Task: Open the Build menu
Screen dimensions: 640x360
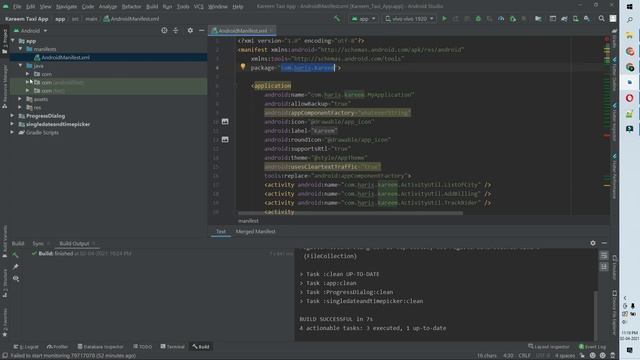Action: pos(152,7)
